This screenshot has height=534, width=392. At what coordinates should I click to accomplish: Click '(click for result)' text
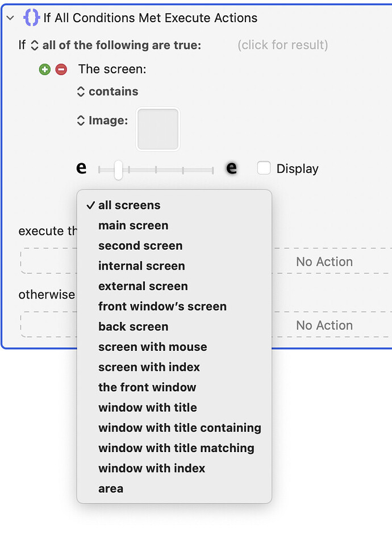pos(282,45)
